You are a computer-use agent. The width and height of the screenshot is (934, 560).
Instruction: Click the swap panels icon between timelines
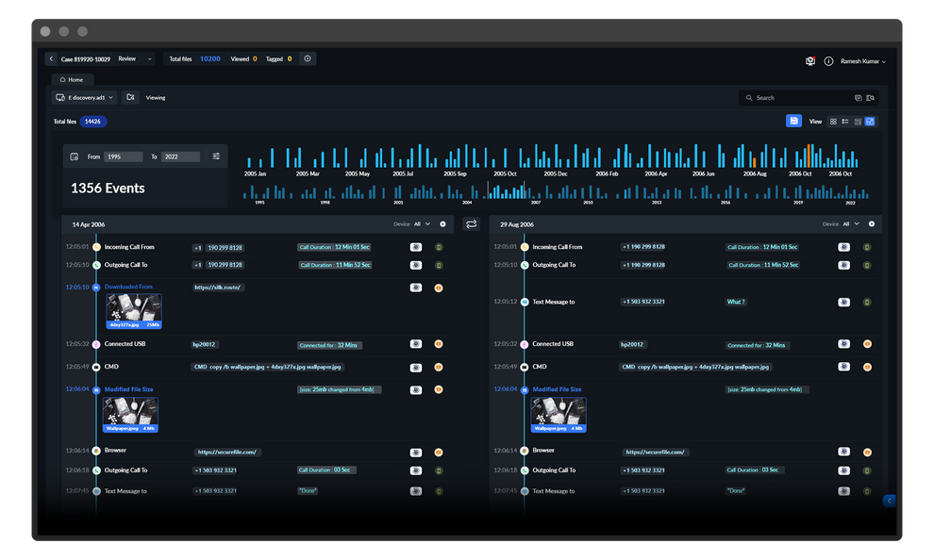472,224
